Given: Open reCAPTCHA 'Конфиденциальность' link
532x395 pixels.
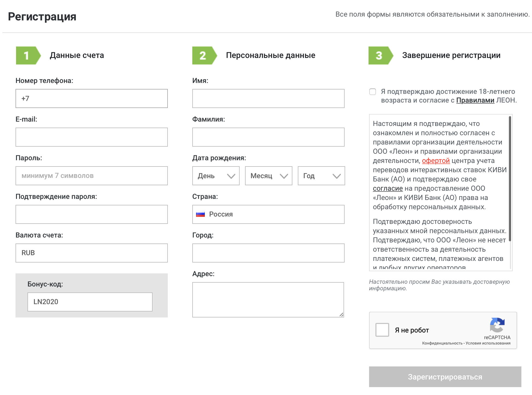Looking at the screenshot, I should (x=442, y=343).
